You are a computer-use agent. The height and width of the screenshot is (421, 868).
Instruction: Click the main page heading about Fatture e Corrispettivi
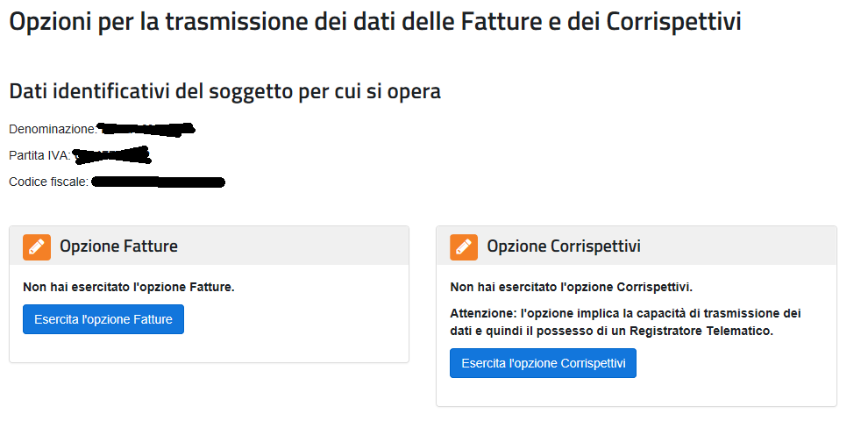pyautogui.click(x=375, y=23)
